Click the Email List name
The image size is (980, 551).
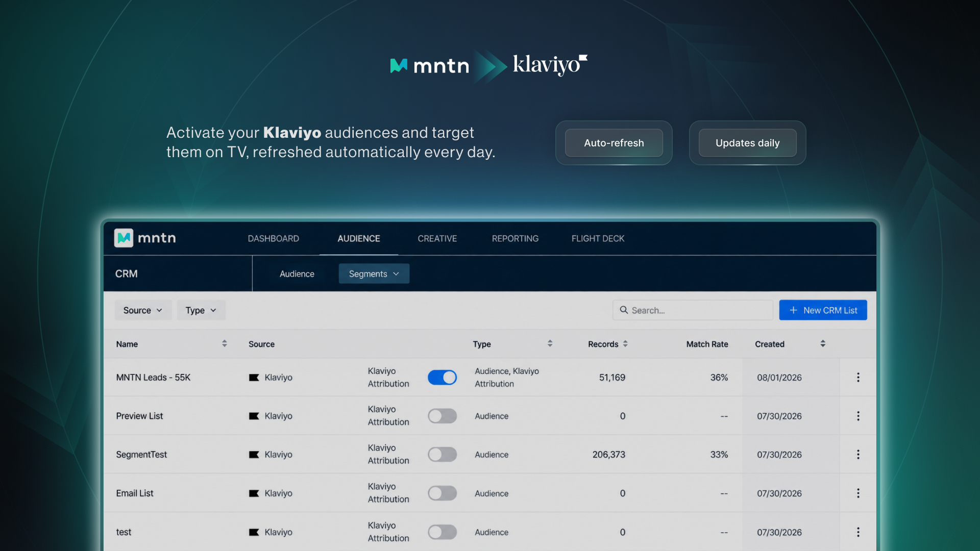click(x=135, y=493)
